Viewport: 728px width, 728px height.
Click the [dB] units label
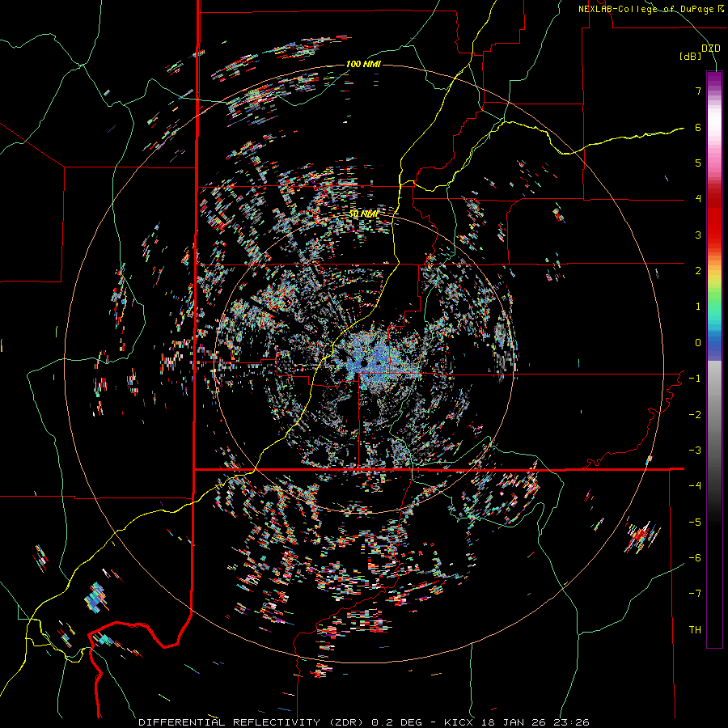(691, 57)
